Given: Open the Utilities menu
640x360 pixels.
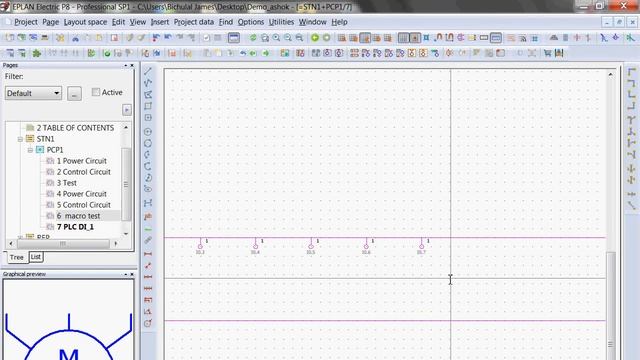Looking at the screenshot, I should coord(281,22).
